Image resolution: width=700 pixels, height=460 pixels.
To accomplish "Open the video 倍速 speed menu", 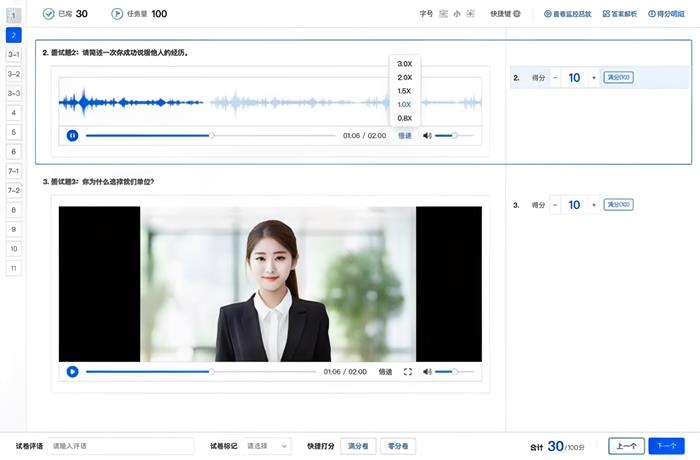I will [x=385, y=371].
